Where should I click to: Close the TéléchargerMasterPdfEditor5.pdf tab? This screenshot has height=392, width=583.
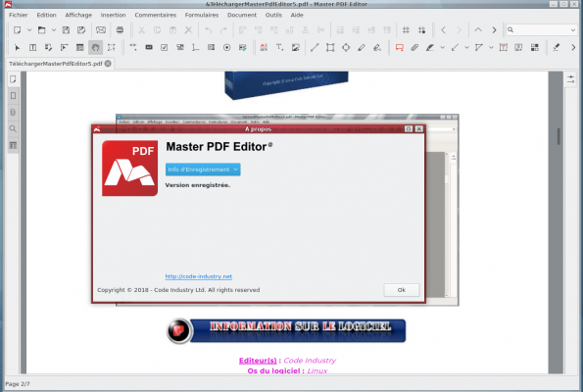click(108, 64)
